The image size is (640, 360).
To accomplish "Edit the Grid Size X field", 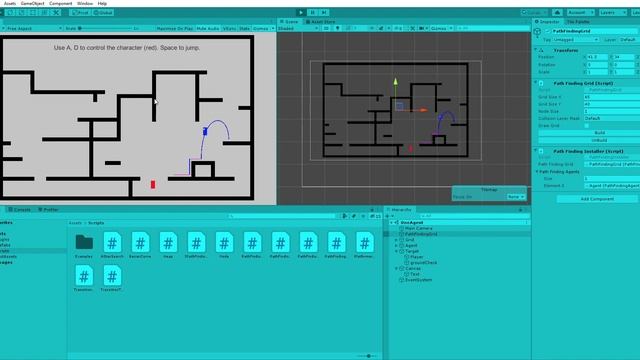I will click(x=611, y=97).
